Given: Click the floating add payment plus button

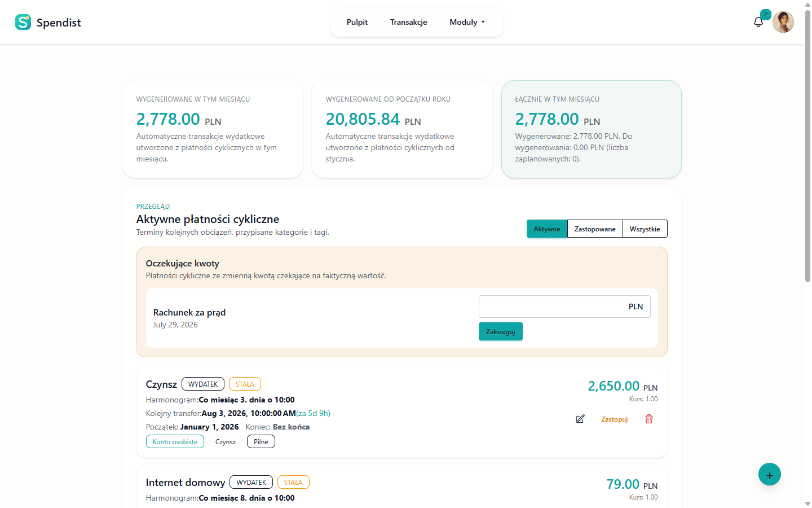Looking at the screenshot, I should point(770,475).
